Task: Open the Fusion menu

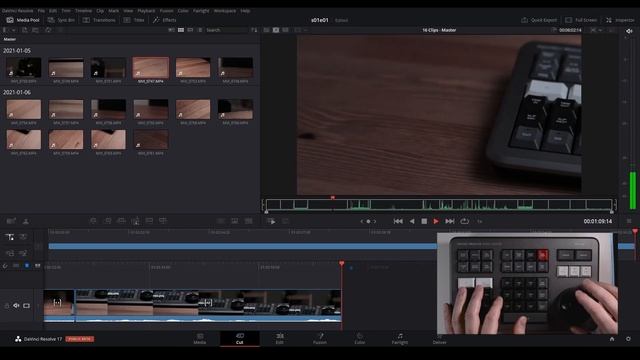Action: coord(167,11)
